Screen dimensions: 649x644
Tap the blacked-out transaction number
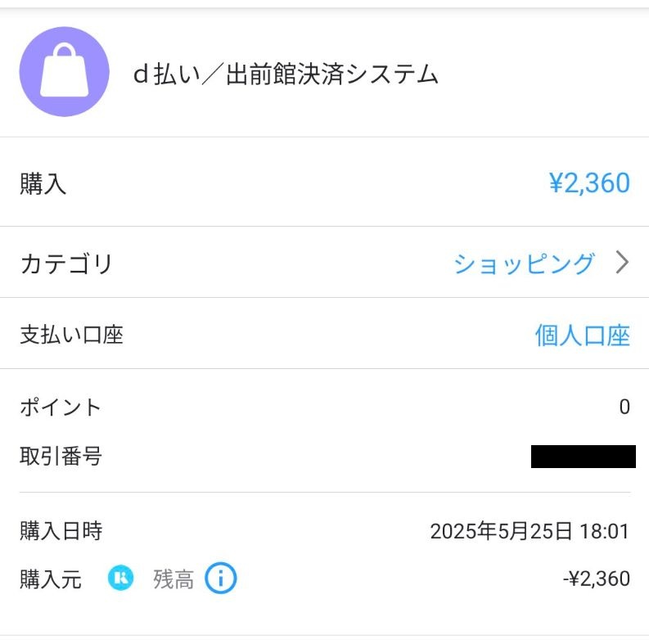[x=583, y=456]
